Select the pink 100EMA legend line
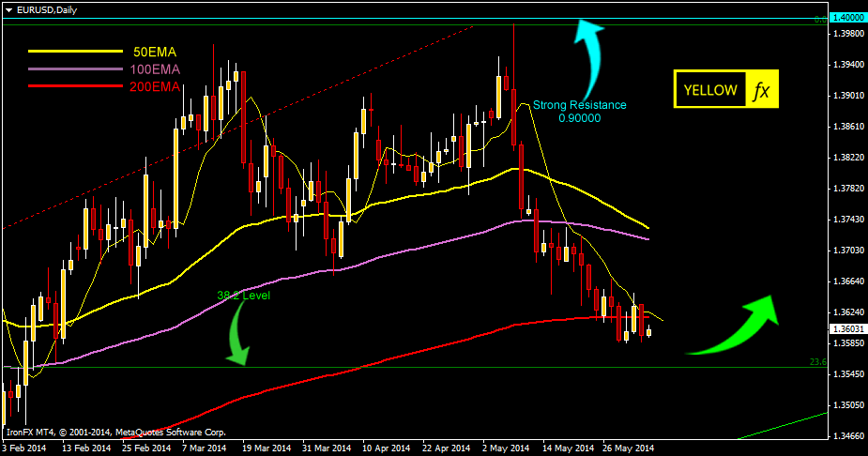Viewport: 868px width, 456px height. [75, 69]
